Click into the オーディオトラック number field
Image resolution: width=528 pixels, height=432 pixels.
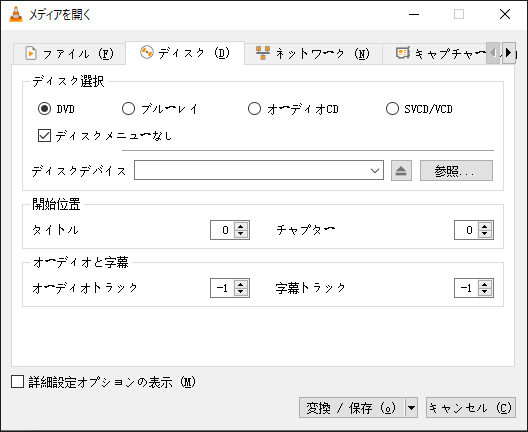pos(222,288)
